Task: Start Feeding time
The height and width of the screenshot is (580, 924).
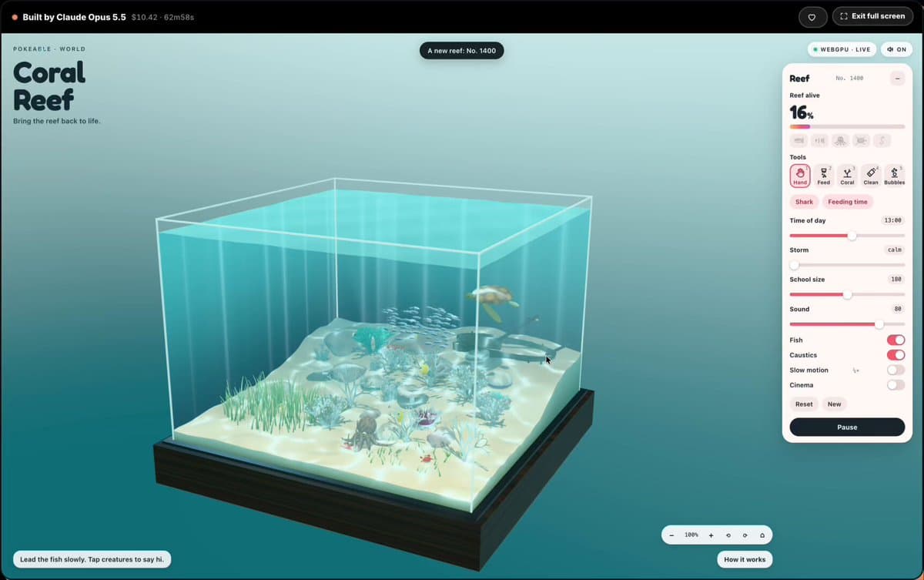Action: (x=848, y=202)
